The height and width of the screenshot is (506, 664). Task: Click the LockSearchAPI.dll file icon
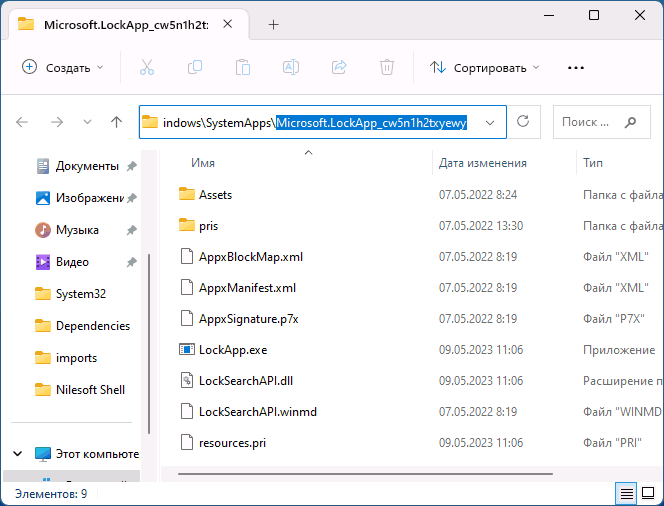[x=187, y=381]
